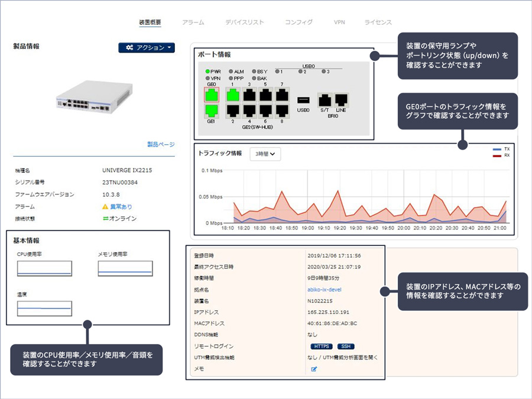Edit the memo with pencil icon

tap(314, 369)
